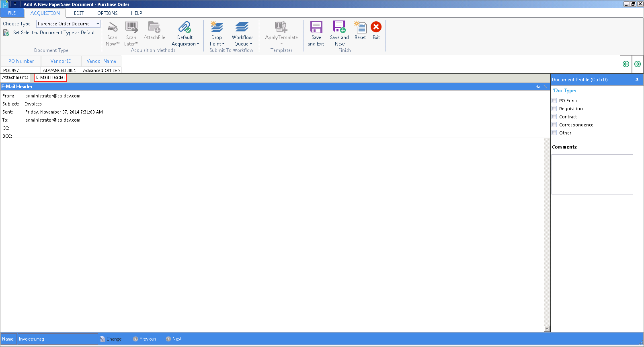Switch to the EDIT ribbon tab
This screenshot has height=347, width=644.
click(x=79, y=13)
